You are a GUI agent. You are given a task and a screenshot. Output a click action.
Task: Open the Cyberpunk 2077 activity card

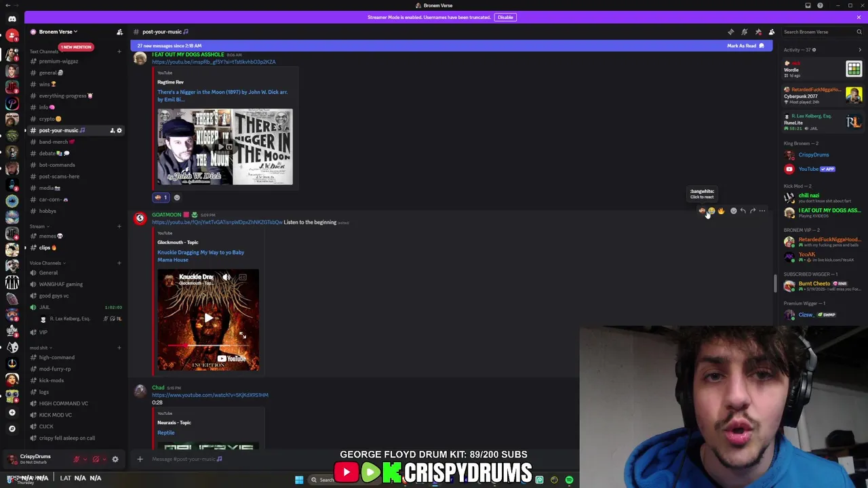pyautogui.click(x=823, y=96)
